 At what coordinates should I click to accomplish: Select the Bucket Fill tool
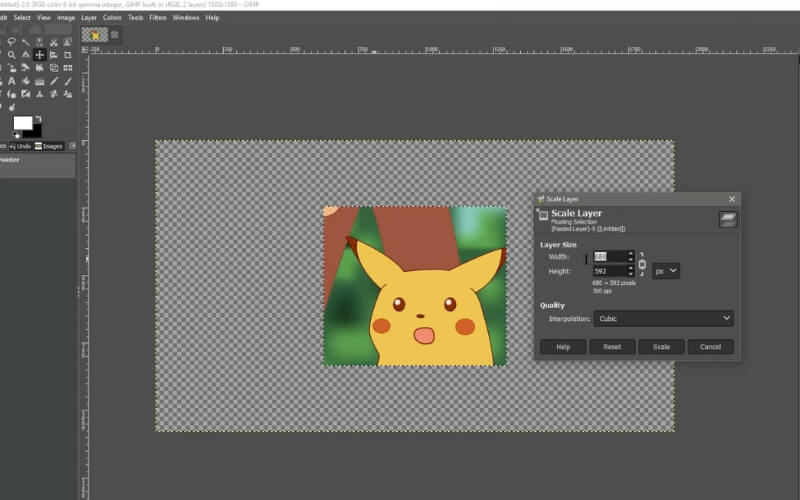pos(26,81)
